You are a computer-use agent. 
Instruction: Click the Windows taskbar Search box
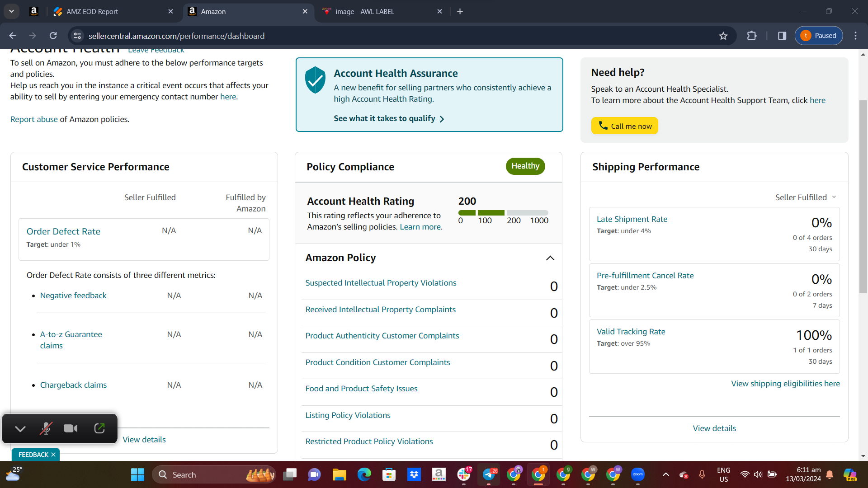click(x=214, y=475)
